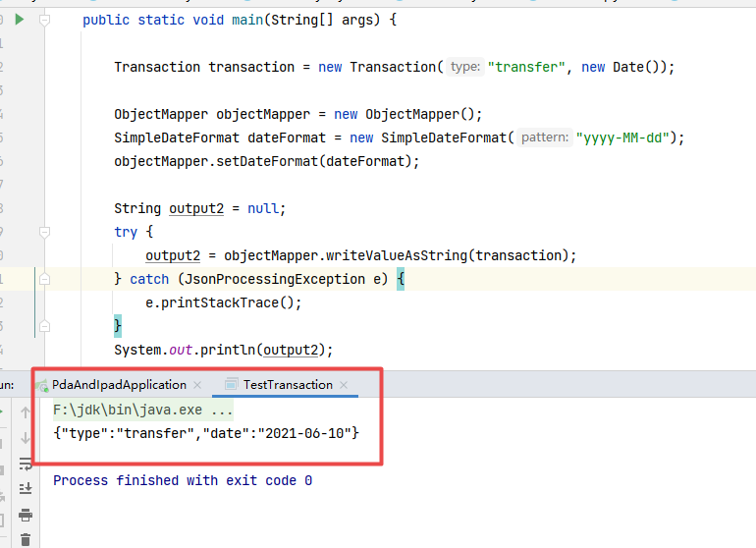The width and height of the screenshot is (756, 548).
Task: Collapse the catch block fold marker
Action: coord(44,279)
